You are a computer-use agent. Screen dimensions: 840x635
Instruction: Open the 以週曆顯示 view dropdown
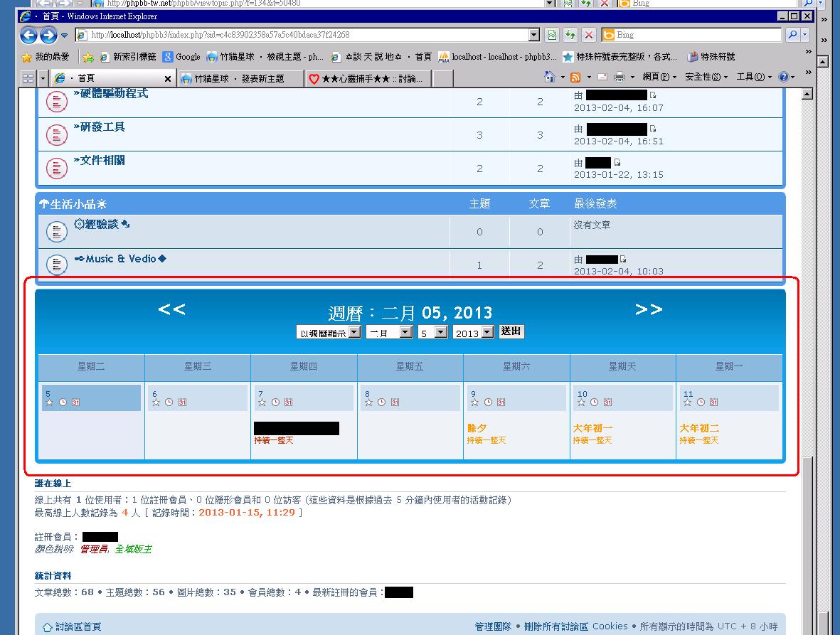(x=329, y=333)
